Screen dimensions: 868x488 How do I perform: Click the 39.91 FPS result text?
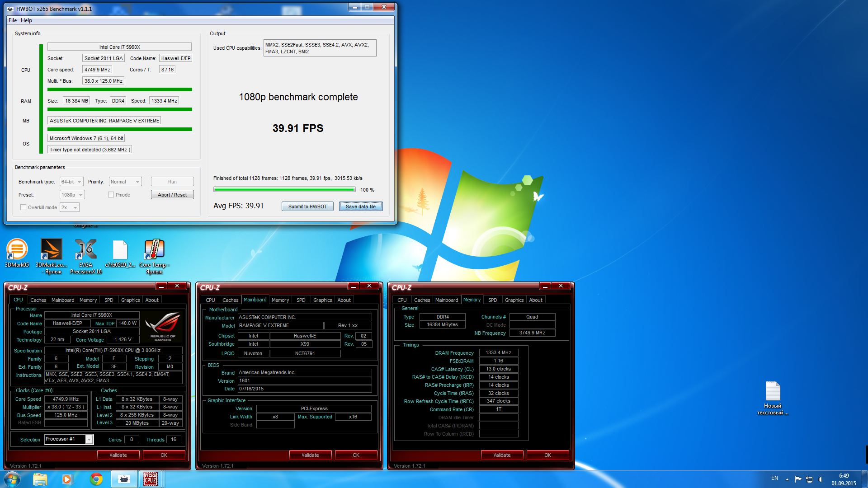click(x=298, y=128)
